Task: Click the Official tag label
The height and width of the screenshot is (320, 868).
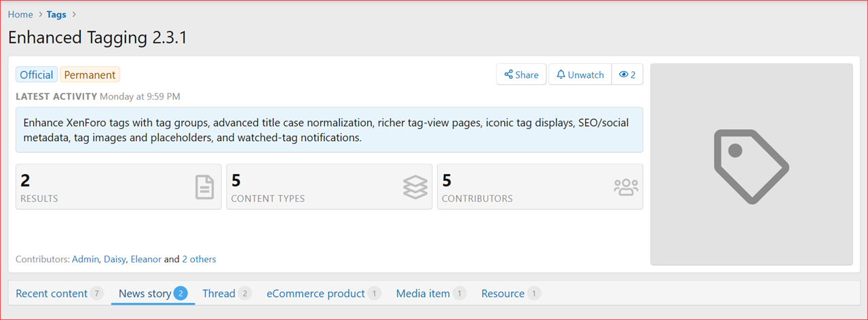Action: pyautogui.click(x=37, y=75)
